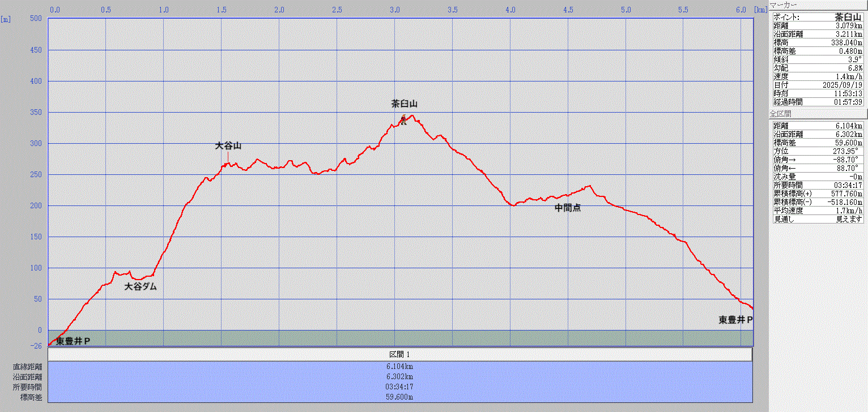Click the starting 東豊井P label at bottom left
This screenshot has width=868, height=412.
[73, 341]
